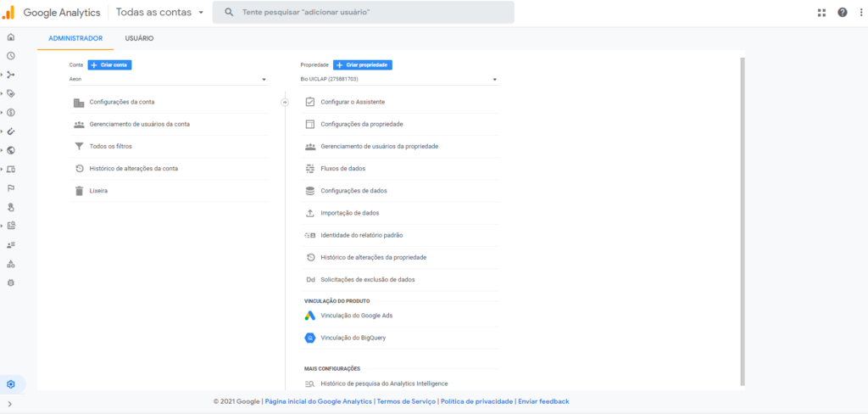Click the checkmark icon beside Configurar o Assistente

click(x=310, y=102)
